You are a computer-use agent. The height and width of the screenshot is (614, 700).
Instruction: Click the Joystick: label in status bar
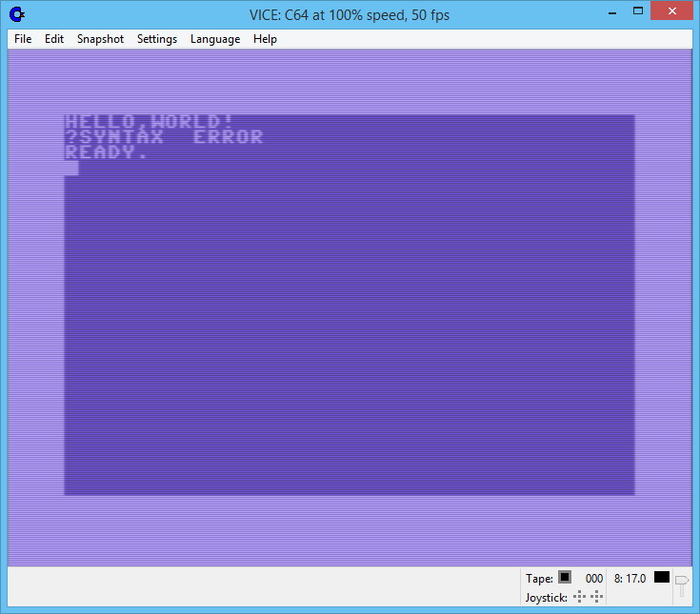(x=546, y=598)
